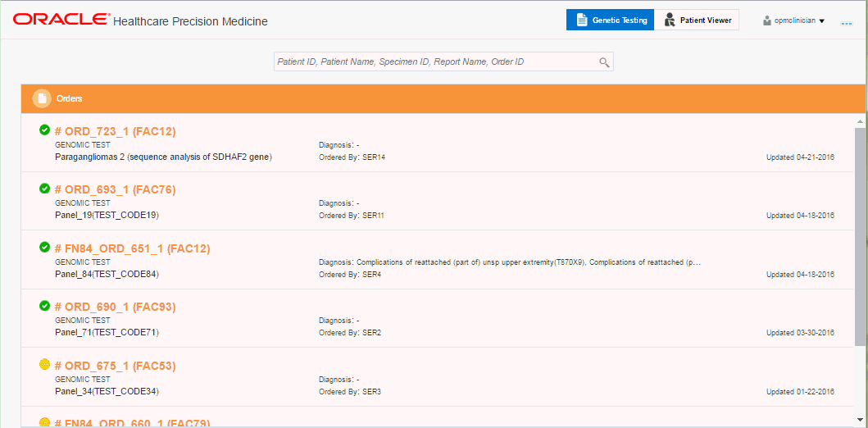This screenshot has height=428, width=868.
Task: Open order # ORD_675_1 (FAC53)
Action: (115, 366)
